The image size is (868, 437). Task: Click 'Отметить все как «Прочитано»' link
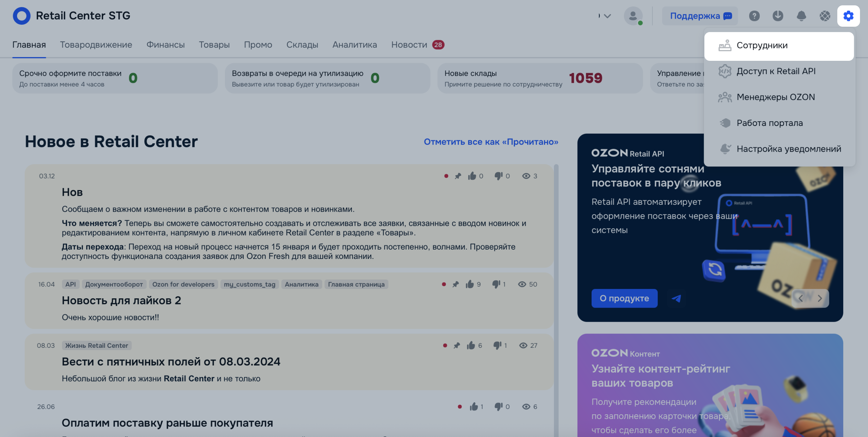pos(491,142)
